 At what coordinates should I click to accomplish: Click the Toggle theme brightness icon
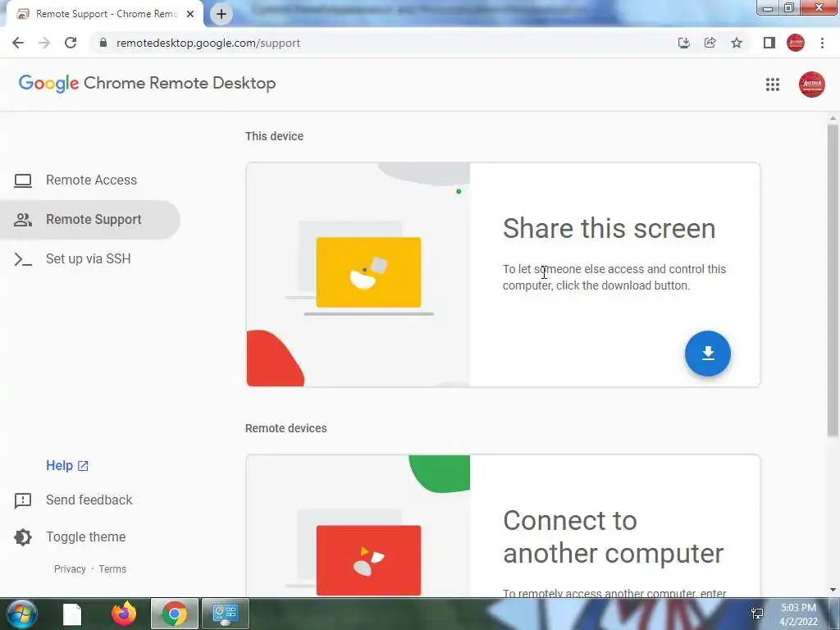point(22,536)
